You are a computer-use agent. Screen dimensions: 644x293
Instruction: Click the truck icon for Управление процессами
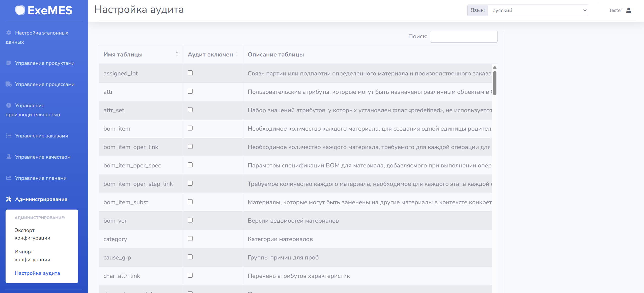coord(9,84)
